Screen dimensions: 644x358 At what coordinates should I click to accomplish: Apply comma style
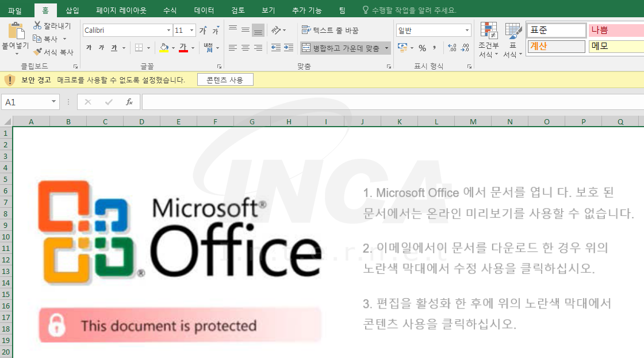[x=435, y=48]
